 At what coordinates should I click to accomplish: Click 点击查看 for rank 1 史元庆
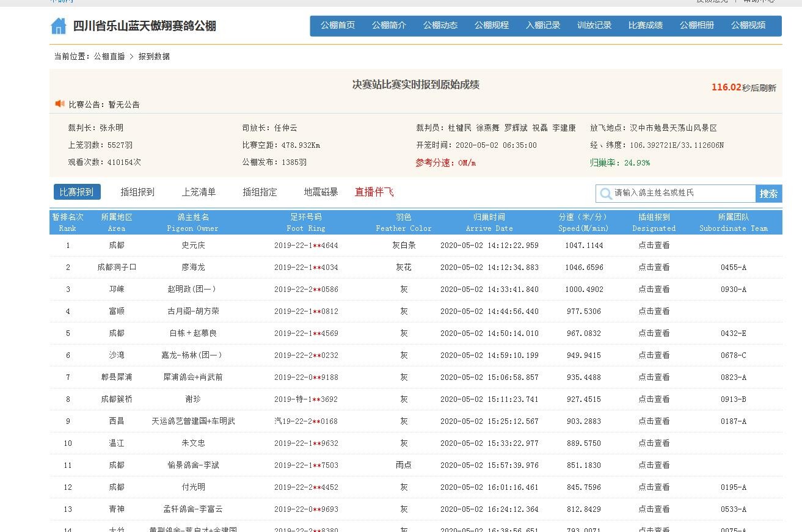[654, 246]
